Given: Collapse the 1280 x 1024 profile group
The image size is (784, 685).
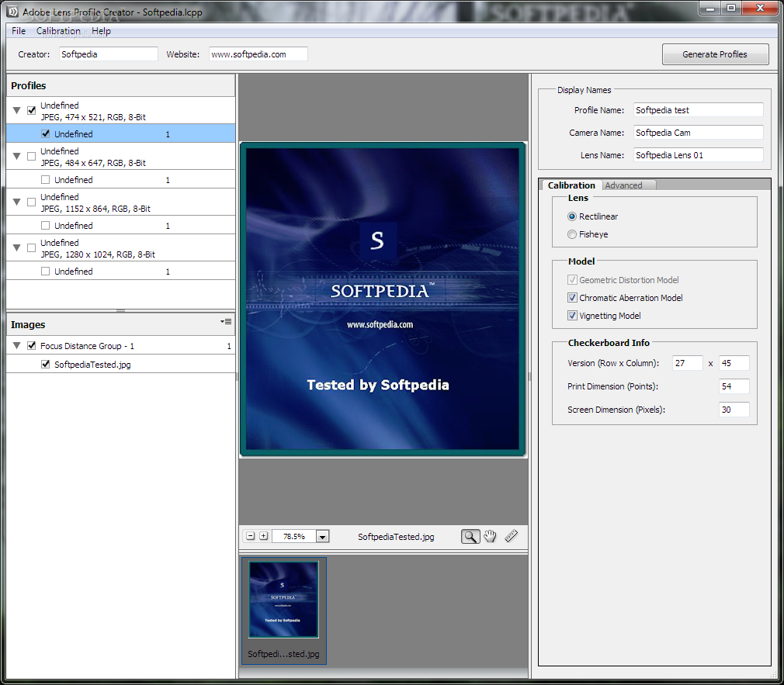Looking at the screenshot, I should click(x=16, y=247).
